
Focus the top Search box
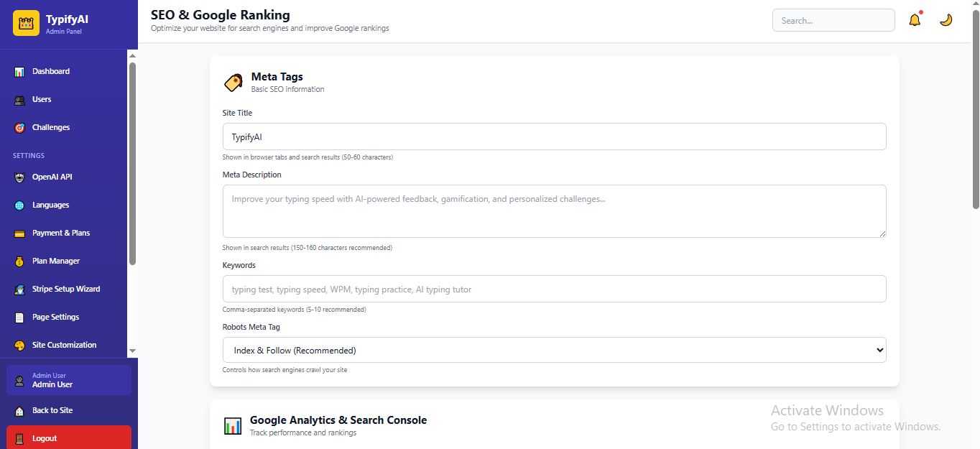(833, 20)
